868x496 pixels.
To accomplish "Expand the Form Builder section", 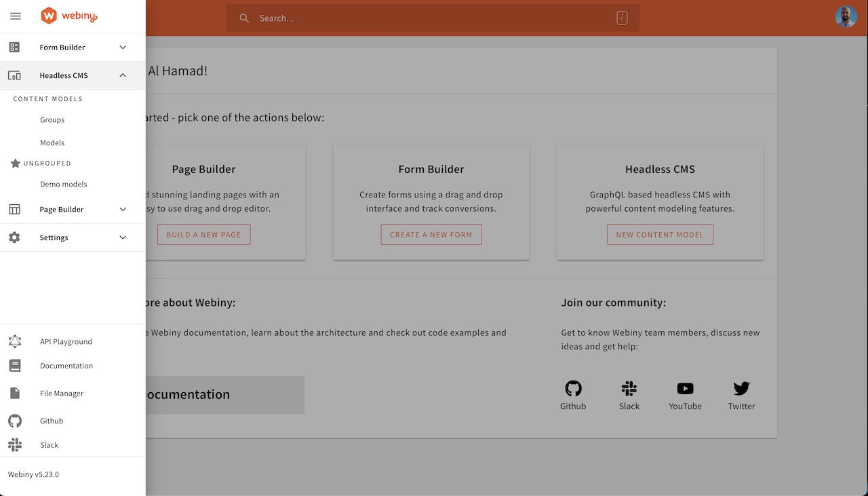I will point(122,47).
